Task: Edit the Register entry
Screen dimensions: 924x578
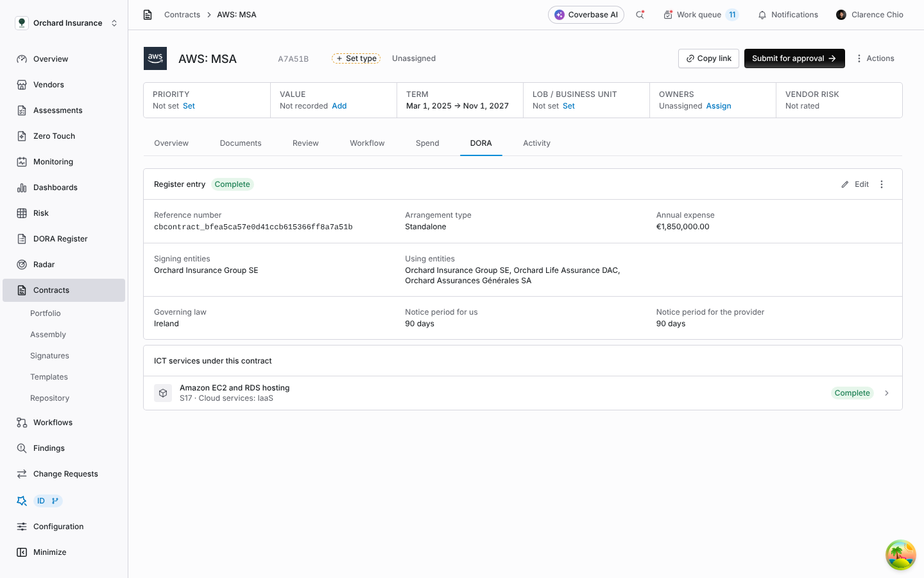Action: (855, 184)
